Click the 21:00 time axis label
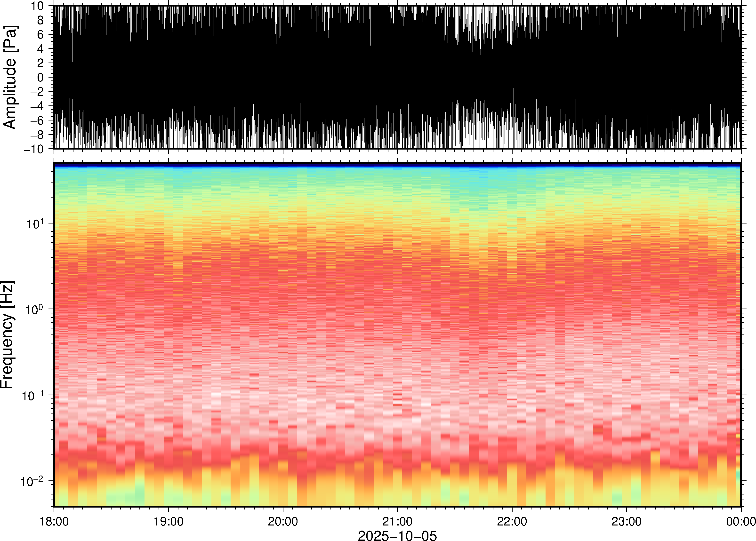756x541 pixels. 397,521
